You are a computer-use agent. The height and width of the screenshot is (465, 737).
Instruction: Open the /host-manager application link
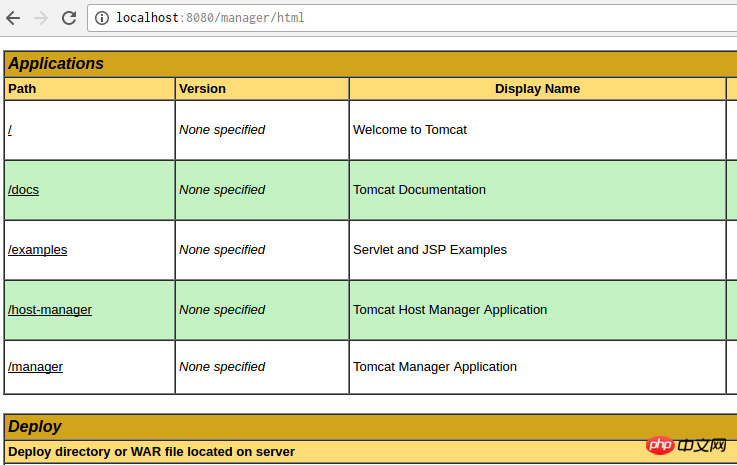tap(50, 310)
